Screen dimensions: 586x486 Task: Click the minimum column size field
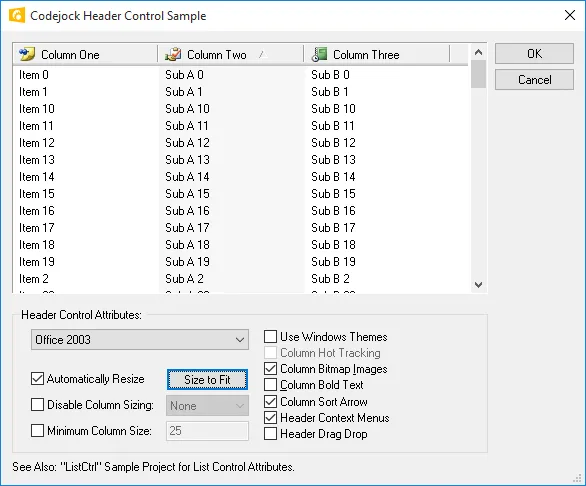click(207, 431)
